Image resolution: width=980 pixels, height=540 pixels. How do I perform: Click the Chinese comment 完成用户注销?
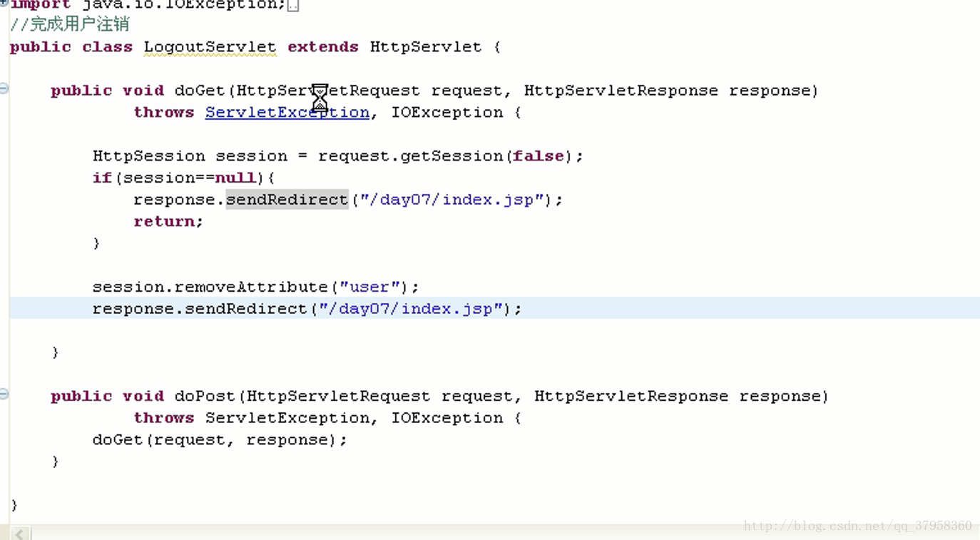(x=79, y=24)
